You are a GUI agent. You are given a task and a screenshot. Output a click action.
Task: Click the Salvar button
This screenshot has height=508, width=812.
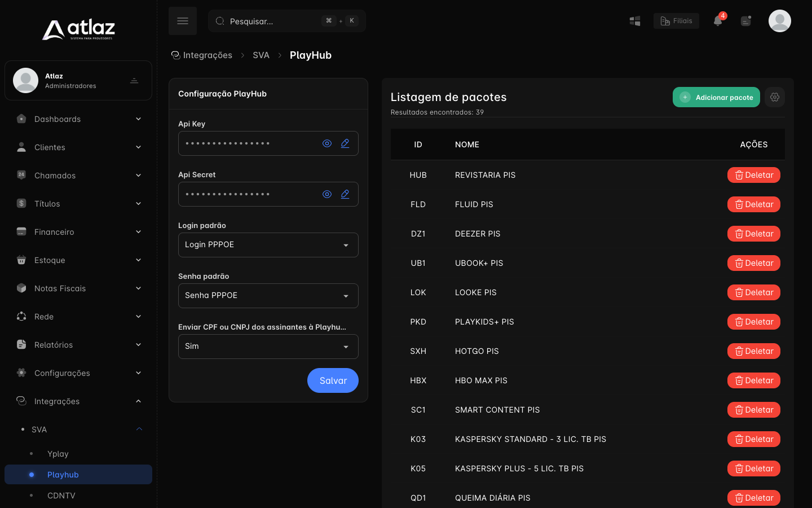click(x=333, y=380)
